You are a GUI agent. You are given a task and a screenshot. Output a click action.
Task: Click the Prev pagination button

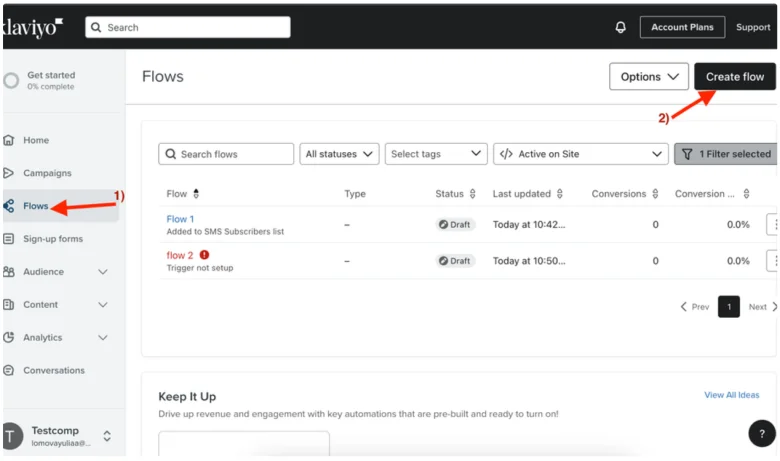(694, 307)
